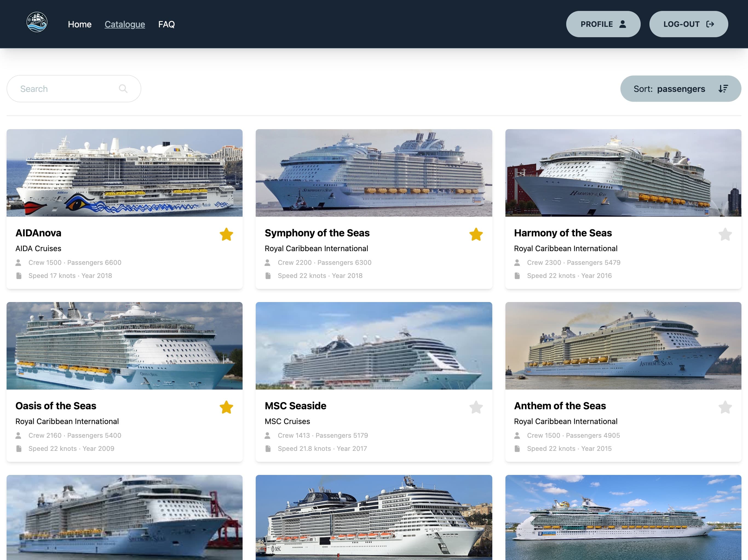Click the MSC Cruises operator text
Screen dimensions: 748x560
[287, 421]
